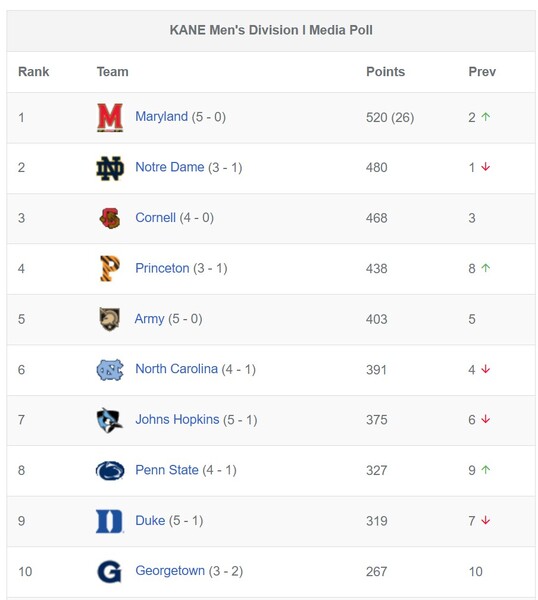This screenshot has height=600, width=538.
Task: Select the Rank column header
Action: 34,72
